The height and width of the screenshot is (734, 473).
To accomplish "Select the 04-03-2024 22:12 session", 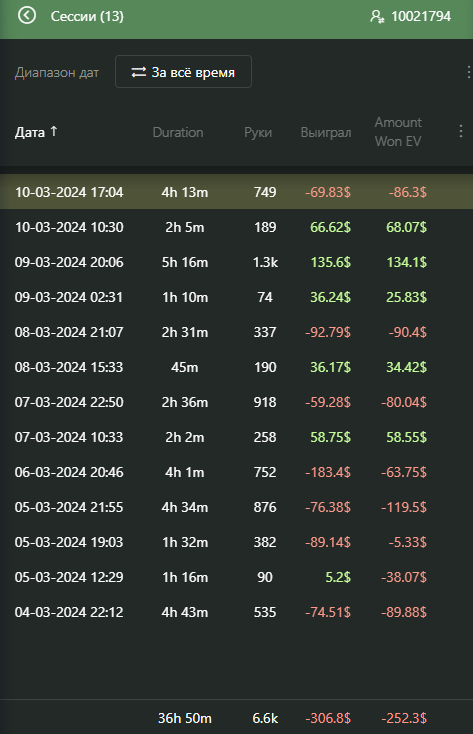I will pos(236,612).
